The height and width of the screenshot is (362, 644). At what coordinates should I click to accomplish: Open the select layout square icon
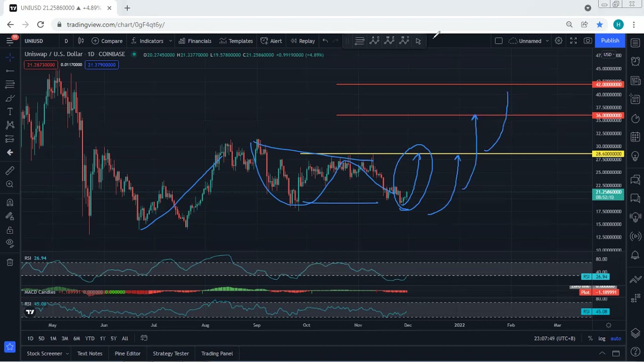click(499, 41)
